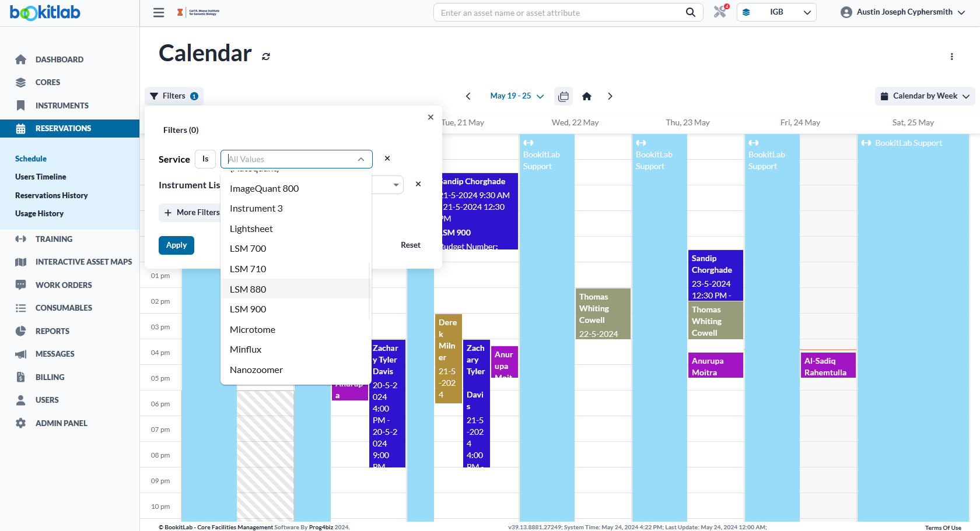Open the IGB organization dropdown

point(776,12)
